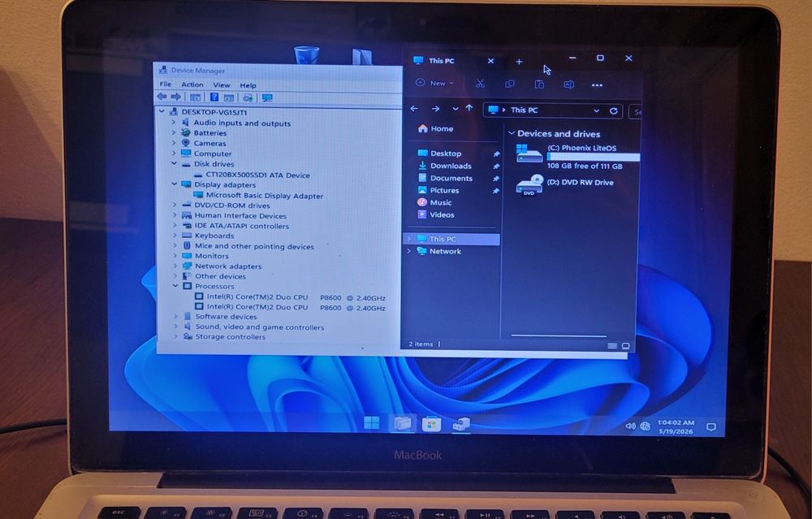
Task: Open the Action menu in Device Manager
Action: 192,84
